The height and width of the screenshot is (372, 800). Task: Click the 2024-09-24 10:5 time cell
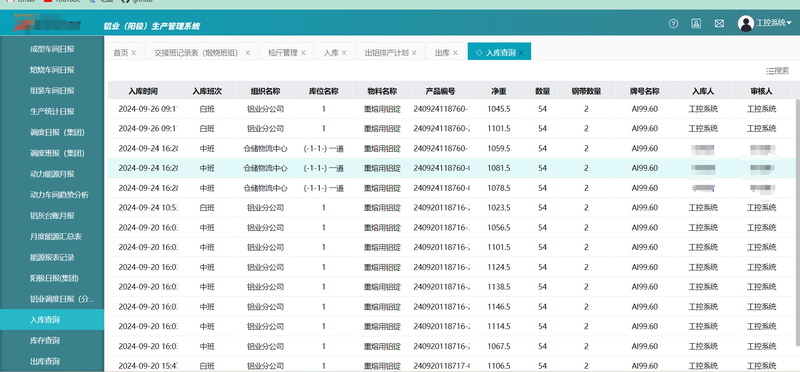point(143,208)
